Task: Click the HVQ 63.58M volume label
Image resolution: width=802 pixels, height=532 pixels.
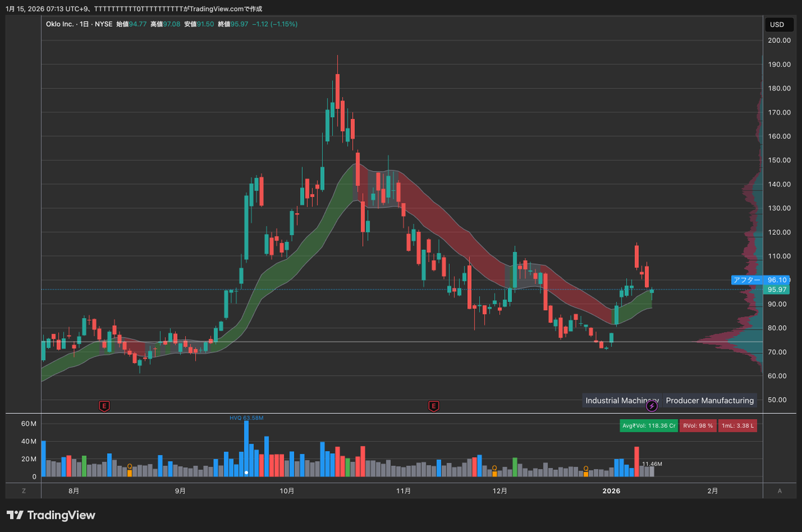Action: (x=246, y=418)
